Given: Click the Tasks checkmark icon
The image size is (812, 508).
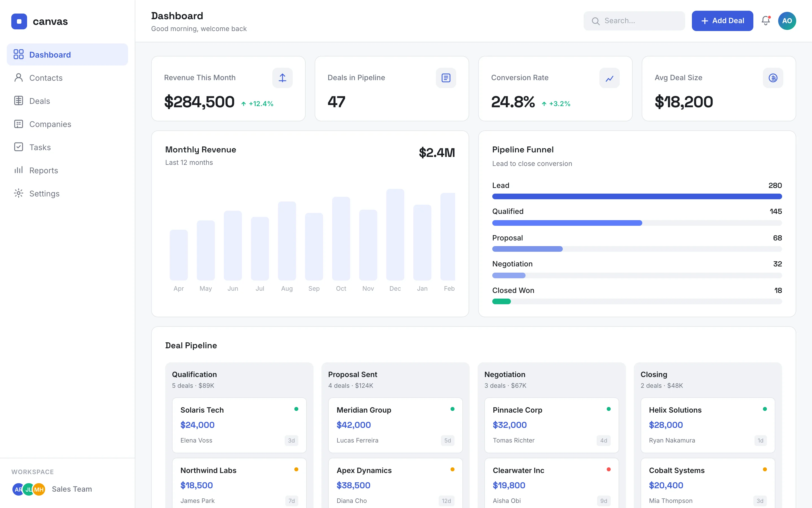Looking at the screenshot, I should click(x=18, y=147).
